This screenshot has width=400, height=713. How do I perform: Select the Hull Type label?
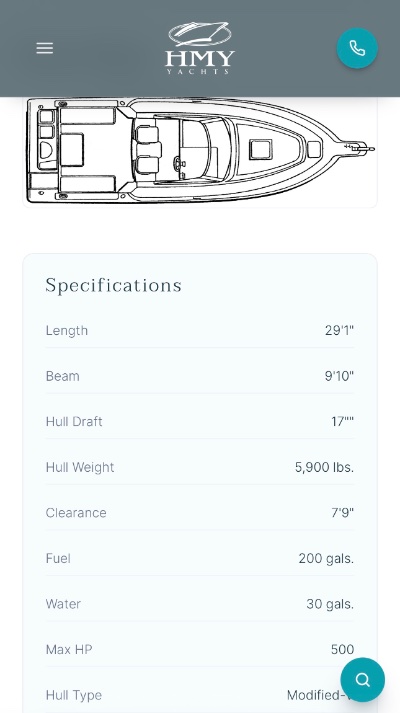click(74, 695)
